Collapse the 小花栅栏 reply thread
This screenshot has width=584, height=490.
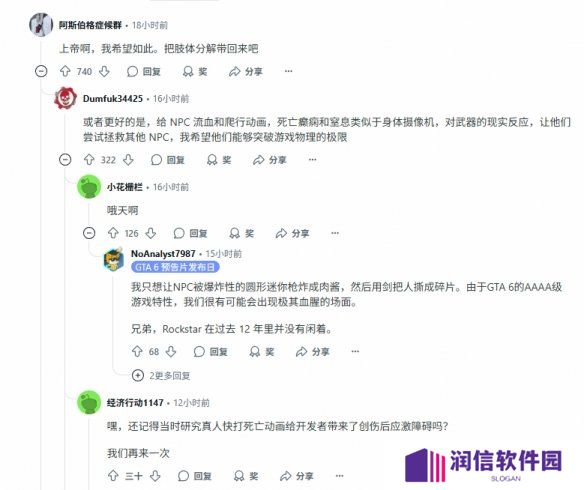[x=89, y=233]
